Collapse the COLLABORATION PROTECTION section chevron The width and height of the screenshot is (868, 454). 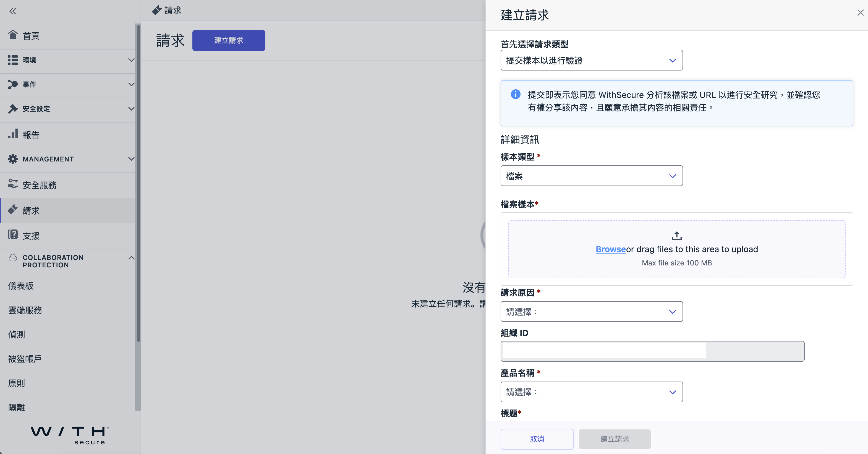coord(131,258)
